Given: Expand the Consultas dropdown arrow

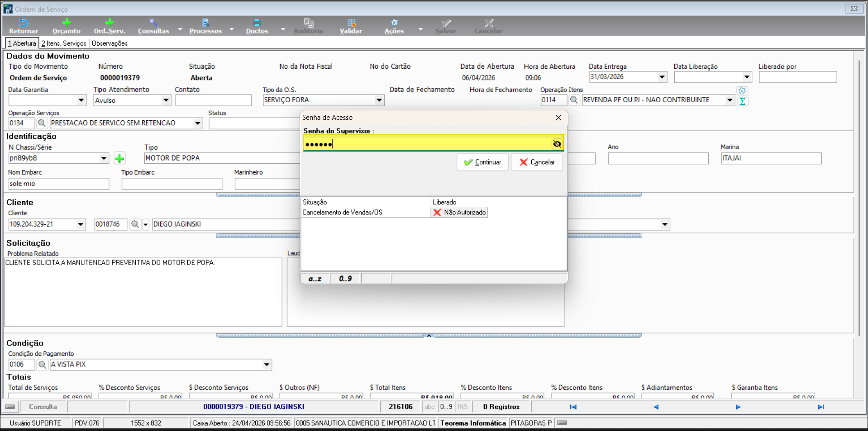Looking at the screenshot, I should (180, 29).
